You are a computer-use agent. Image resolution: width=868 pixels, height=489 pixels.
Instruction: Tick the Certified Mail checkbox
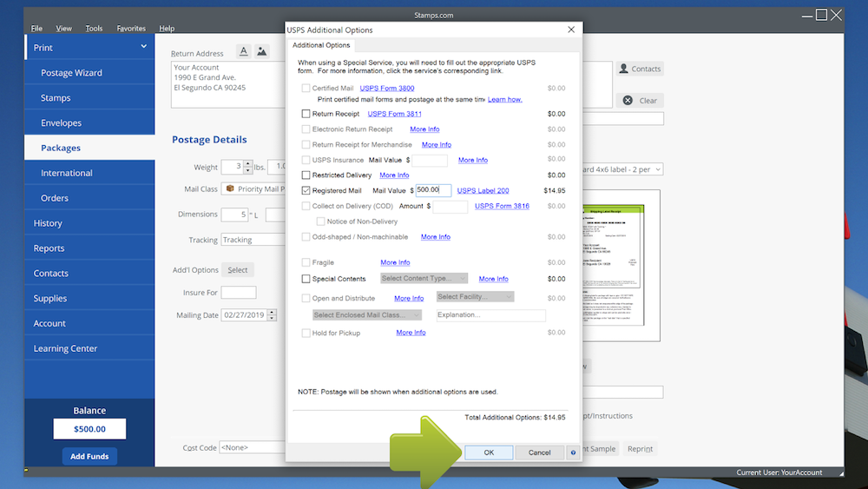point(306,88)
